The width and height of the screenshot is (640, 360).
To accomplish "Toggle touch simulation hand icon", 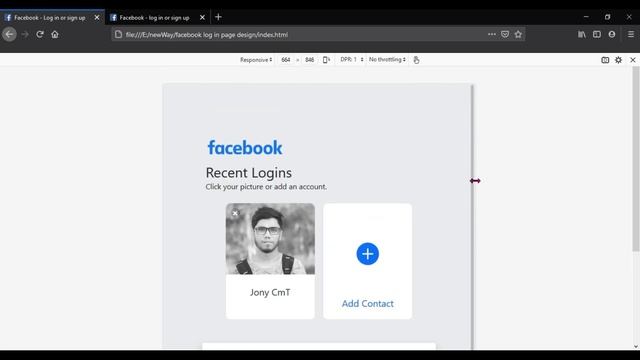I will coord(416,60).
